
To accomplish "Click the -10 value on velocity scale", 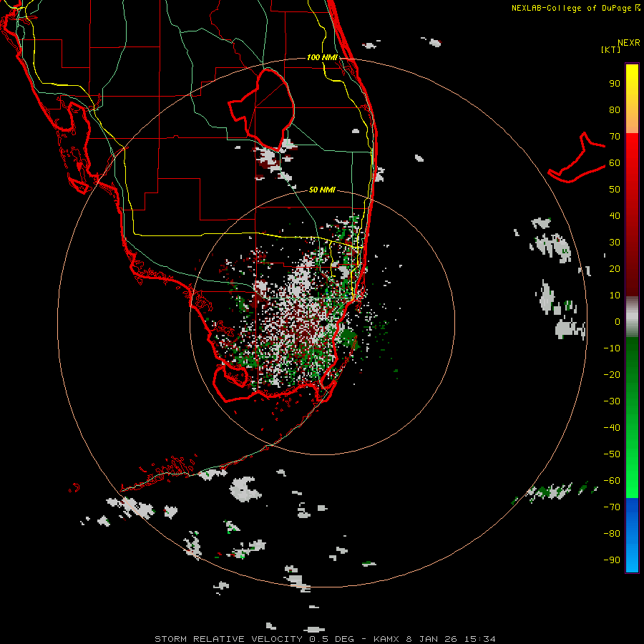I will click(612, 348).
